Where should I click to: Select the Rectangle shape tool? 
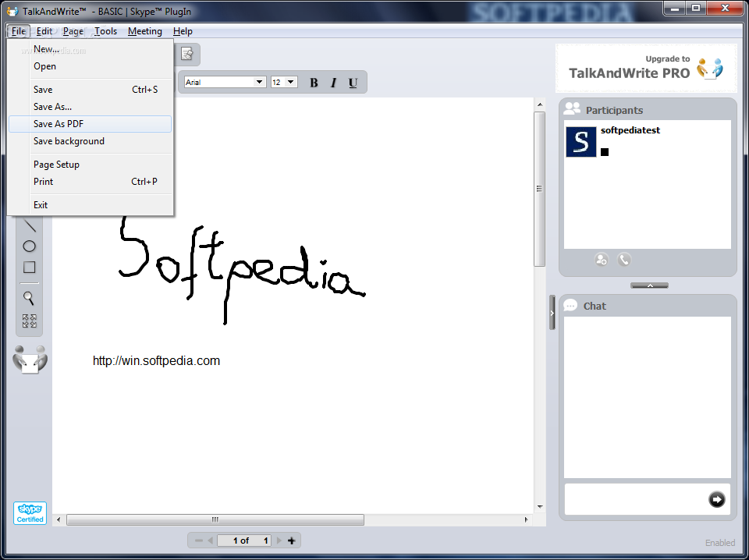(29, 268)
